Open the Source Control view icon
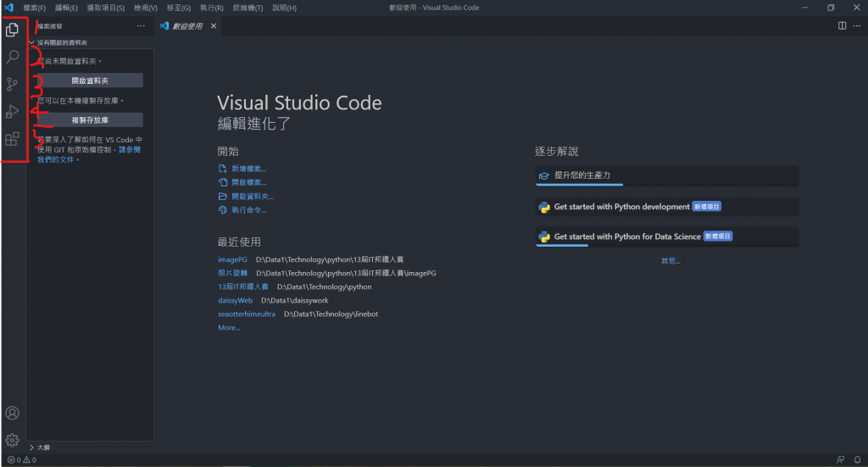This screenshot has width=868, height=467. click(12, 84)
